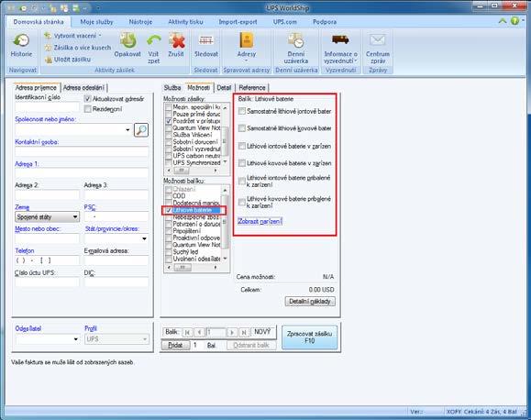Open Společnost nebo jméno dropdown
This screenshot has height=420, width=531.
[x=127, y=129]
